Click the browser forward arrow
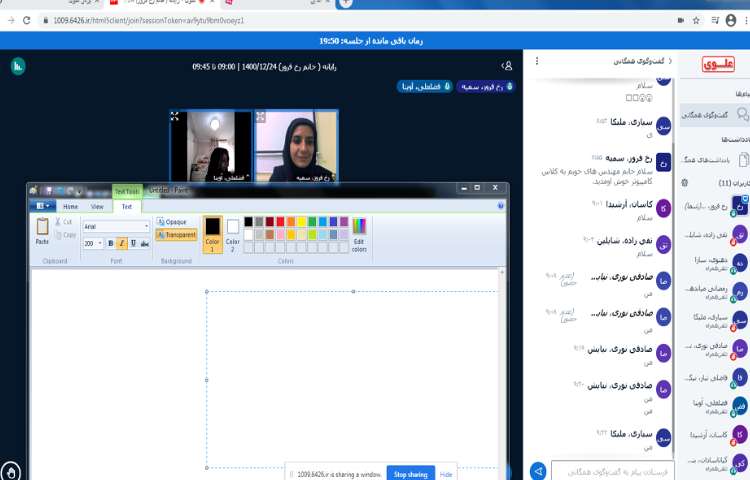The image size is (750, 480). tap(11, 20)
